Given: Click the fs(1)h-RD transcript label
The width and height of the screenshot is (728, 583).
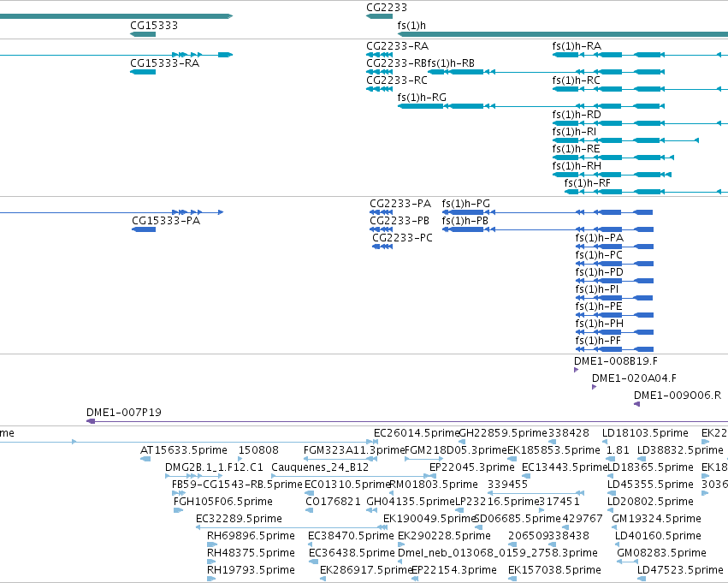Looking at the screenshot, I should [577, 115].
